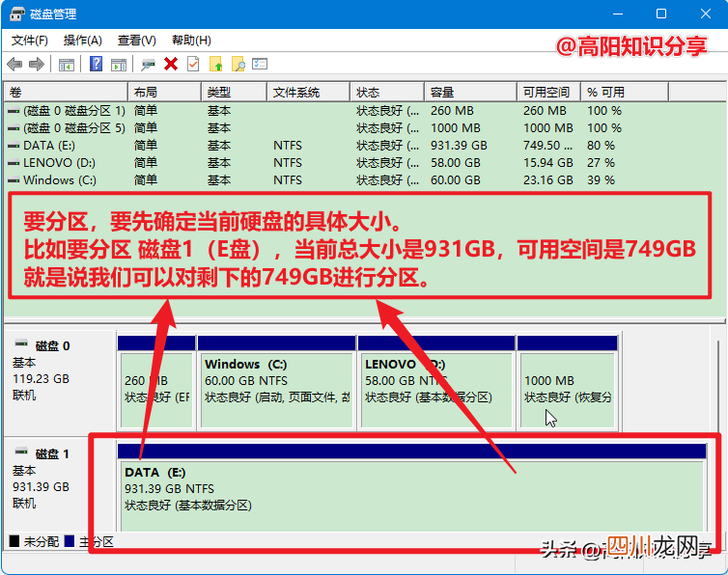This screenshot has width=728, height=575.
Task: Click the list settings view toolbar icon
Action: pos(260,64)
